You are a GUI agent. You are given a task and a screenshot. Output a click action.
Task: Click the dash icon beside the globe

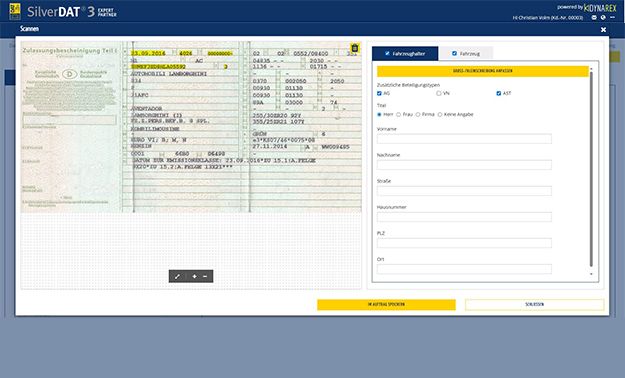click(612, 18)
